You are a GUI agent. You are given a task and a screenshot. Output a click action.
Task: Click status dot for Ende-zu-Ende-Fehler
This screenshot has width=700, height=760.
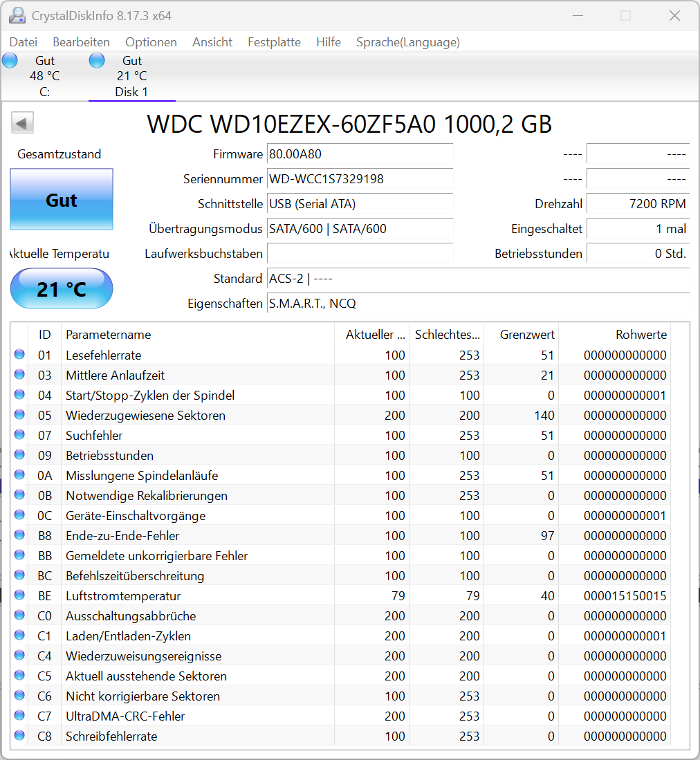pos(19,535)
